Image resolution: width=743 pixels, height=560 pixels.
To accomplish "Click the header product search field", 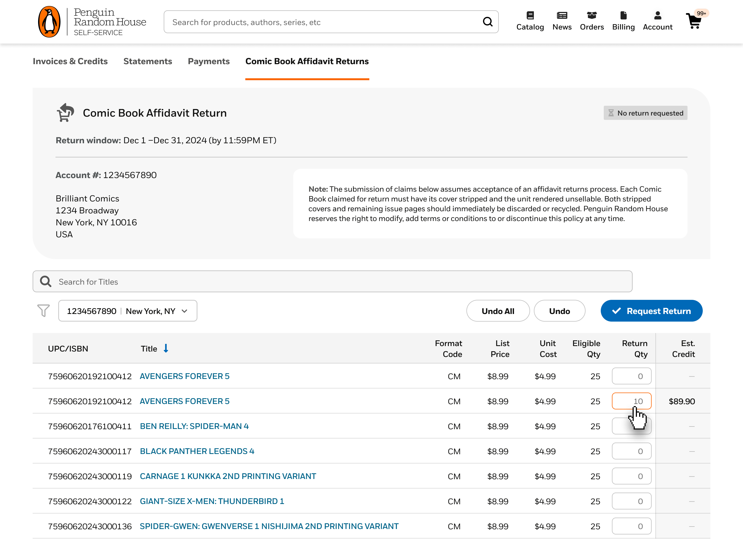I will 331,22.
